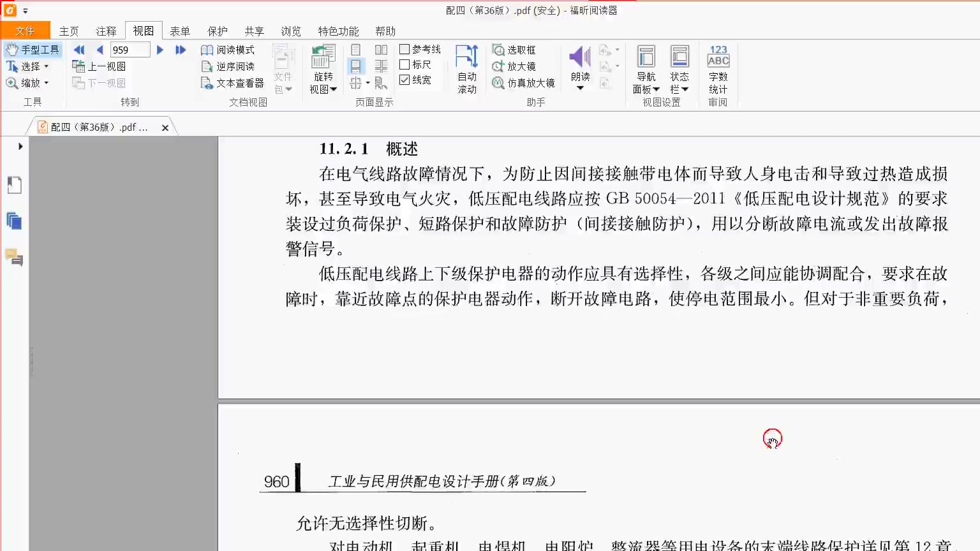Close the 配四（第36版）.pdf document tab
This screenshot has height=551, width=980.
(x=165, y=128)
